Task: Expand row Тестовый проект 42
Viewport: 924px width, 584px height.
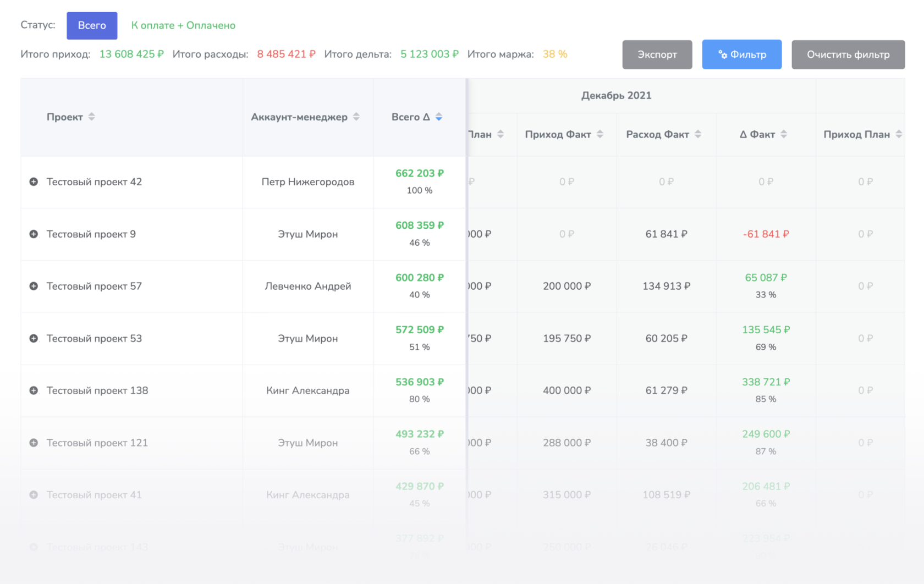Action: (34, 182)
